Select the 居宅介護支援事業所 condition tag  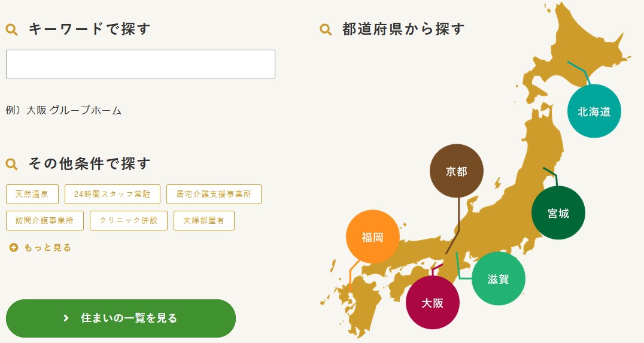coord(214,195)
